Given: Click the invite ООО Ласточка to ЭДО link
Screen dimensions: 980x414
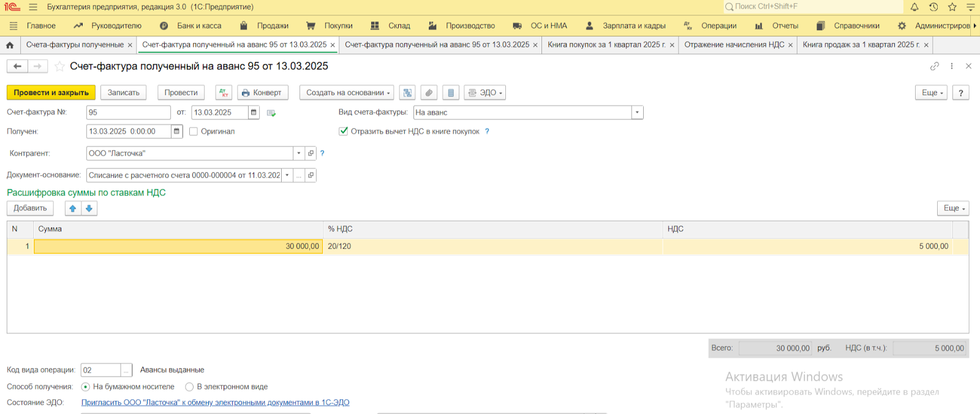Looking at the screenshot, I should [215, 403].
